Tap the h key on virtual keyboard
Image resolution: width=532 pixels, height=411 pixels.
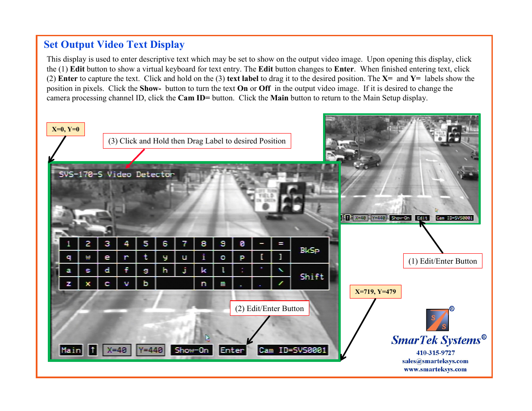[x=165, y=271]
